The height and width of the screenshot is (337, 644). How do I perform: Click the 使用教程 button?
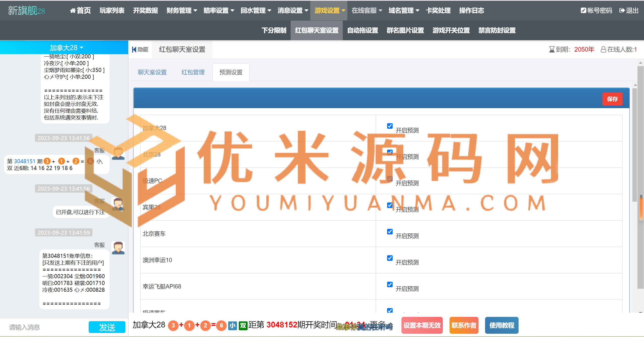tap(502, 325)
